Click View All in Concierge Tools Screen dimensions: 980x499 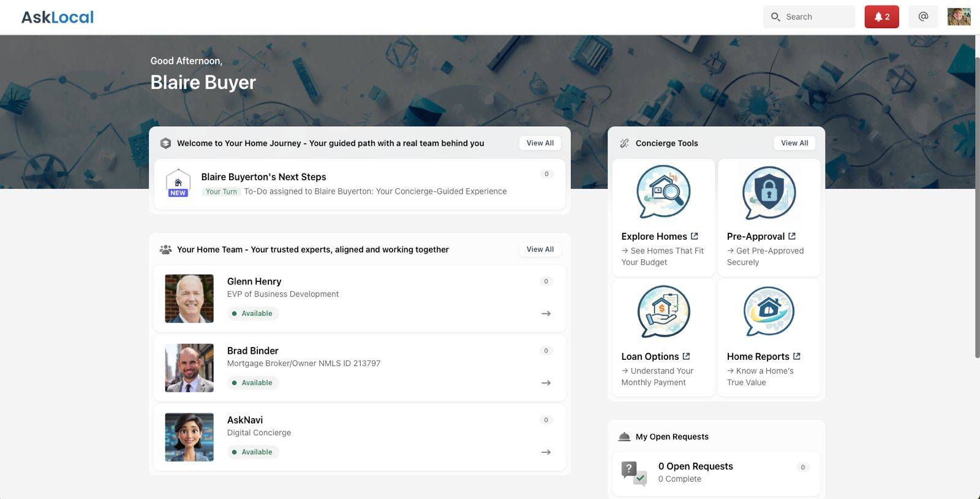pyautogui.click(x=794, y=143)
